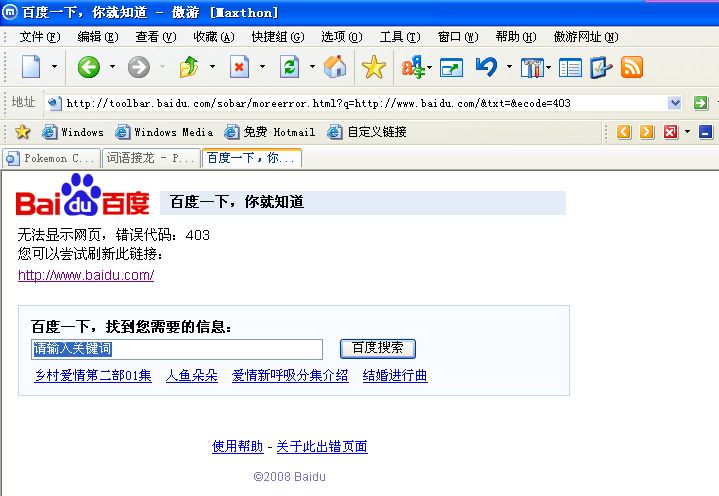Click the favorites bar star icon
719x496 pixels.
[x=22, y=132]
